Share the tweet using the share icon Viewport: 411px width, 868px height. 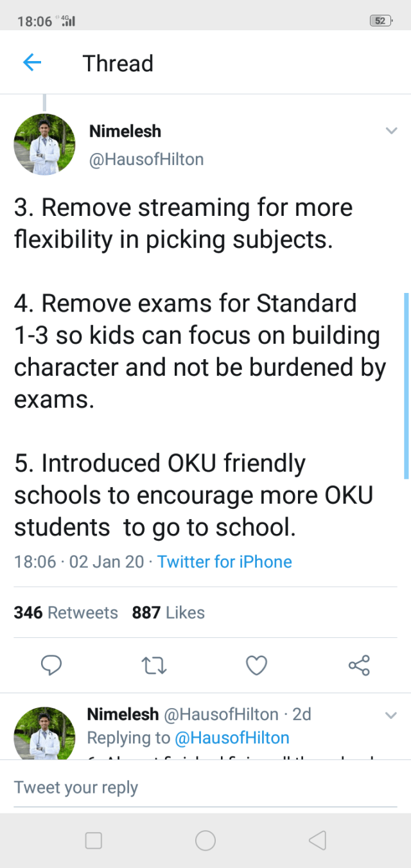[x=359, y=665]
